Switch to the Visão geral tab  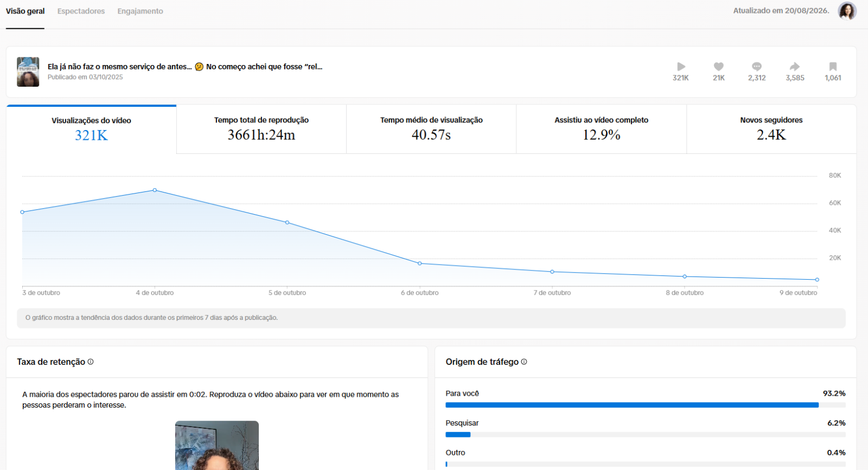pos(25,11)
